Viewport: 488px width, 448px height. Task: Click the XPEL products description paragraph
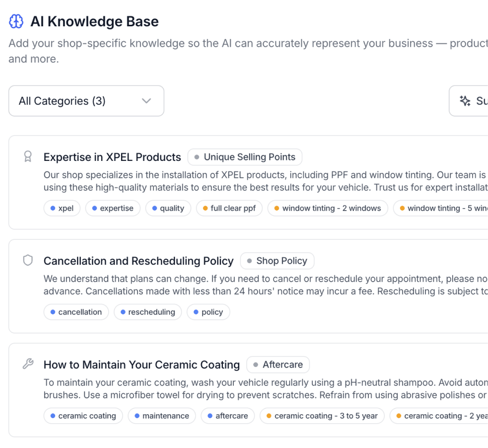click(266, 181)
